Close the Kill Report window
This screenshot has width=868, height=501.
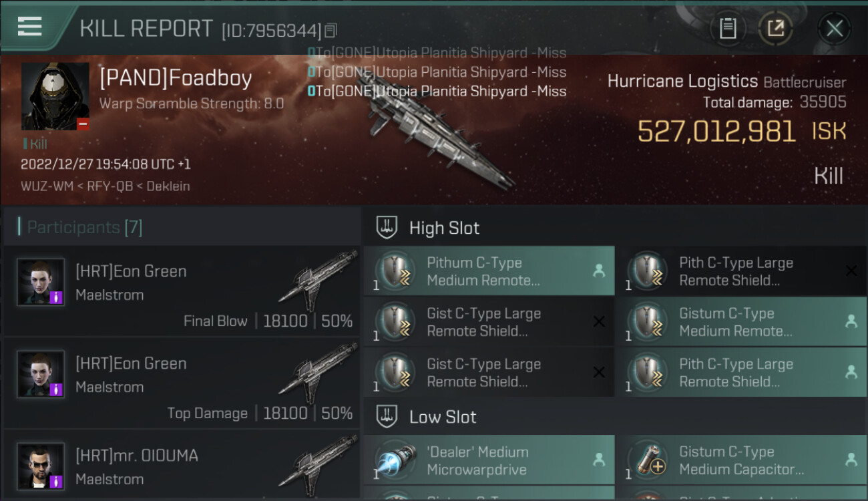coord(834,29)
